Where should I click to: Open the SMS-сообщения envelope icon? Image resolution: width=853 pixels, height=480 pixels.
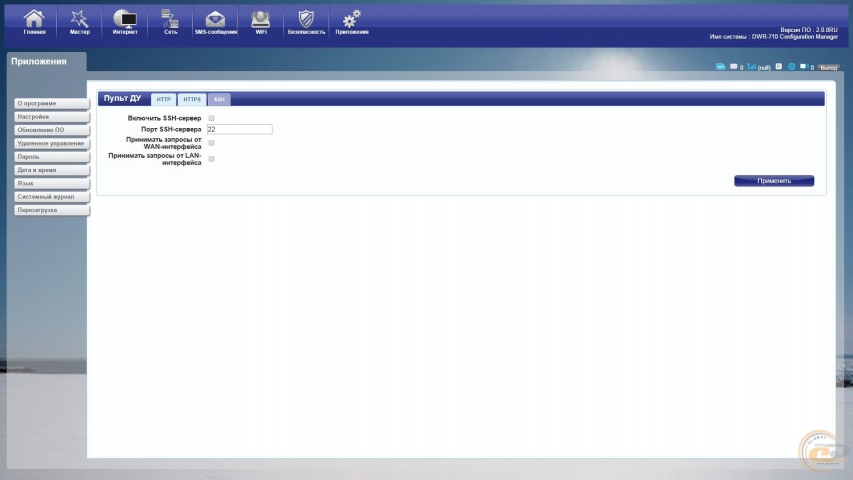[x=215, y=22]
